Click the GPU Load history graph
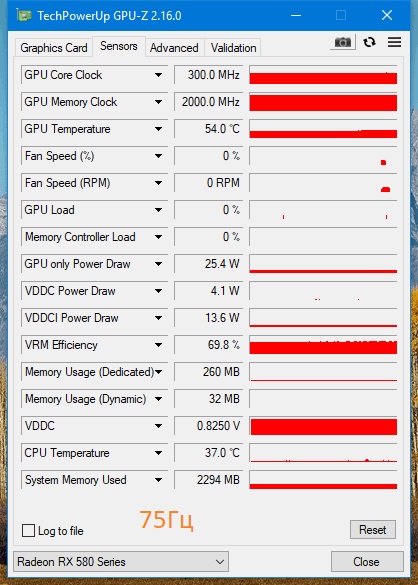The width and height of the screenshot is (418, 585). pos(323,210)
